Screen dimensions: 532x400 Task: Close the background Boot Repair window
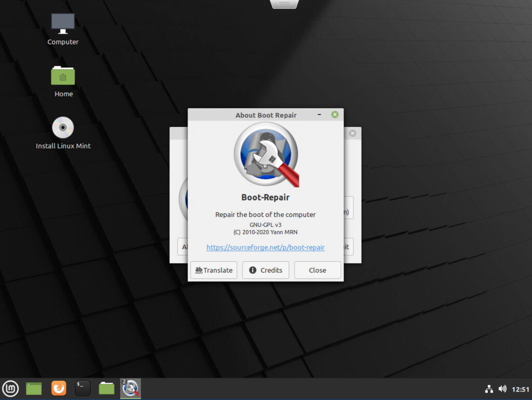coord(352,133)
